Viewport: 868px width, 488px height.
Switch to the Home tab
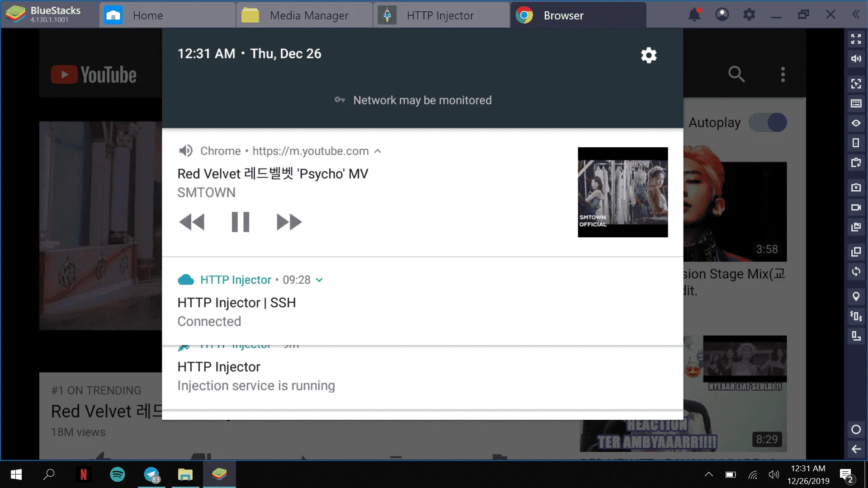tap(167, 15)
